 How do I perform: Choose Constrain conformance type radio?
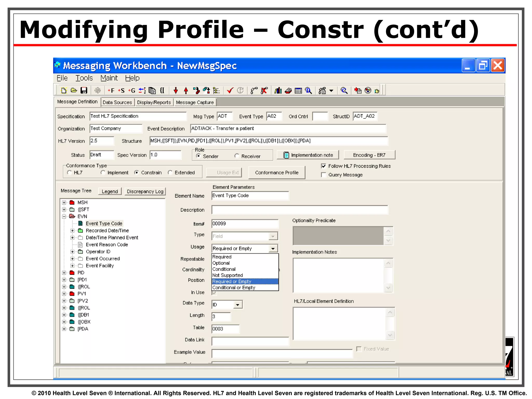pyautogui.click(x=136, y=172)
